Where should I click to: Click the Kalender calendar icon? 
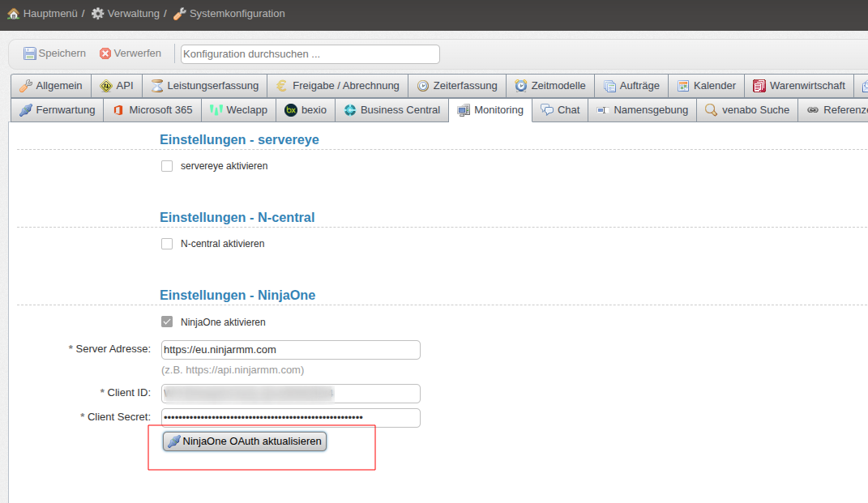(684, 86)
